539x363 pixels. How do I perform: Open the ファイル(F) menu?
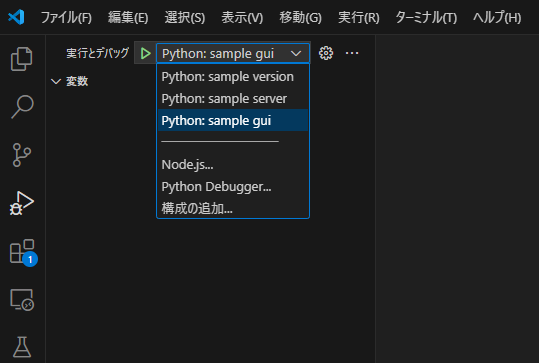click(x=66, y=17)
